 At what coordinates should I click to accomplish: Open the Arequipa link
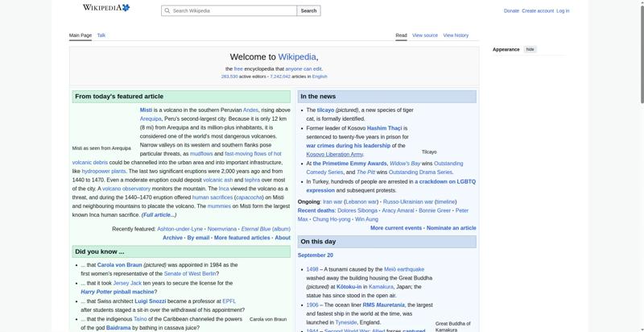[x=151, y=118]
